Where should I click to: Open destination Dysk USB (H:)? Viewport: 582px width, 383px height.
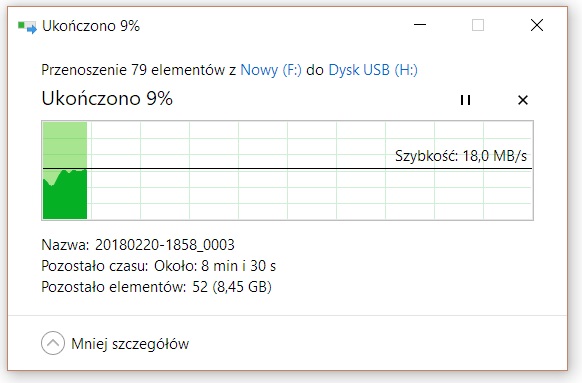pos(373,70)
